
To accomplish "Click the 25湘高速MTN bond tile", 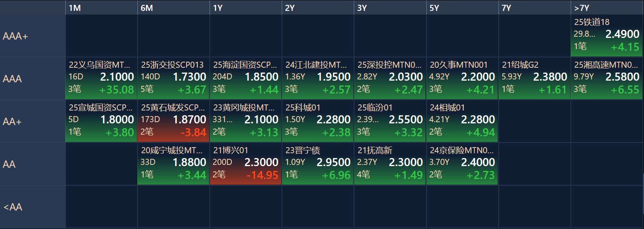I will pyautogui.click(x=607, y=78).
